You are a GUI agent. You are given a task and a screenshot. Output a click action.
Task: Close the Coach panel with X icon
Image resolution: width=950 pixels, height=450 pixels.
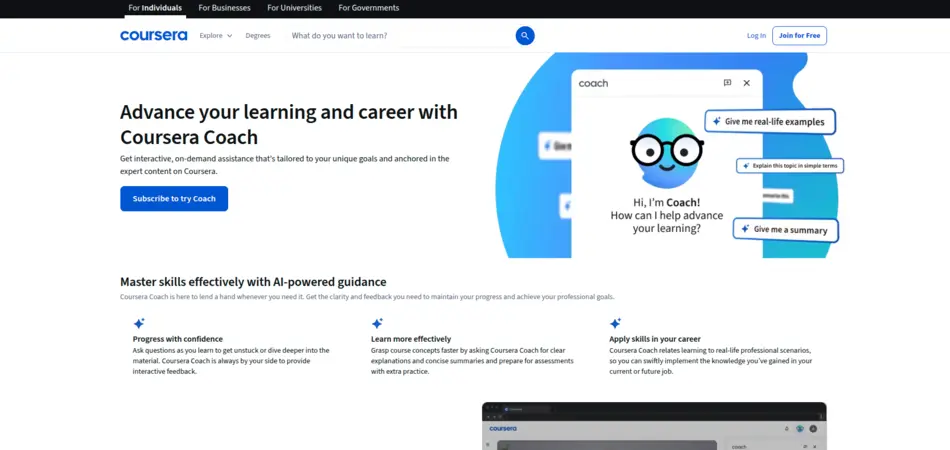[746, 83]
